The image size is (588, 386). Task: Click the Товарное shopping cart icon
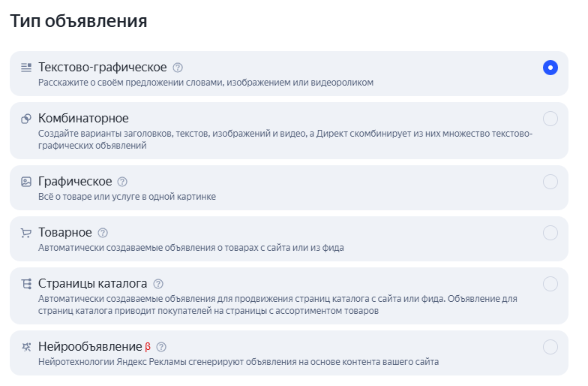click(x=25, y=233)
